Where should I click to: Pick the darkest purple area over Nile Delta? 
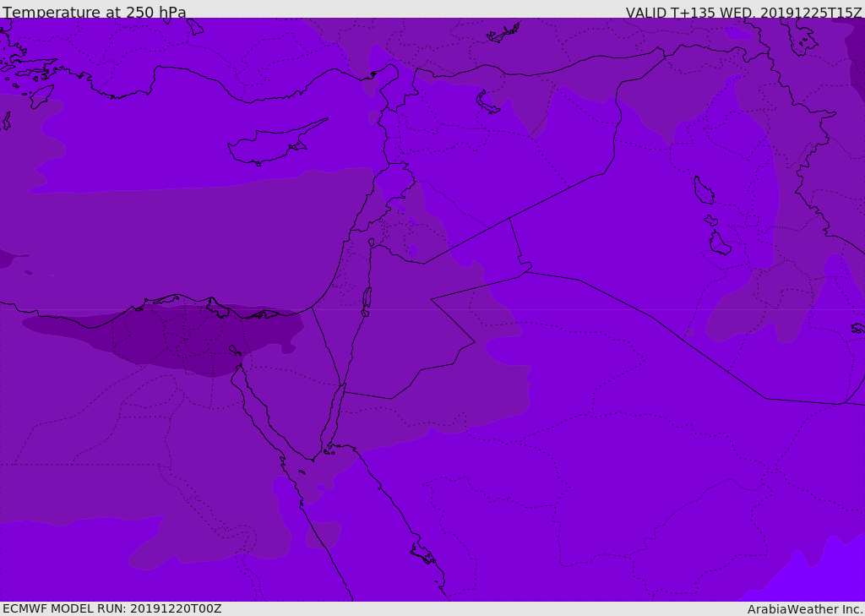tap(166, 340)
